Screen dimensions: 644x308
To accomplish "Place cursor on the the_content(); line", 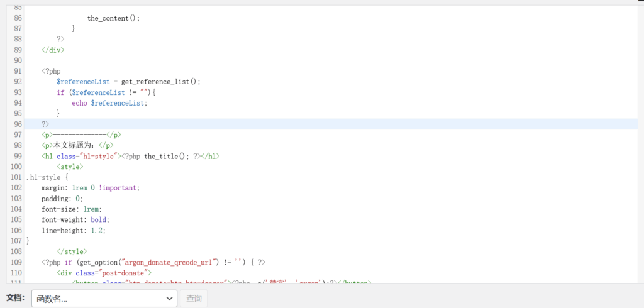I will tap(113, 18).
